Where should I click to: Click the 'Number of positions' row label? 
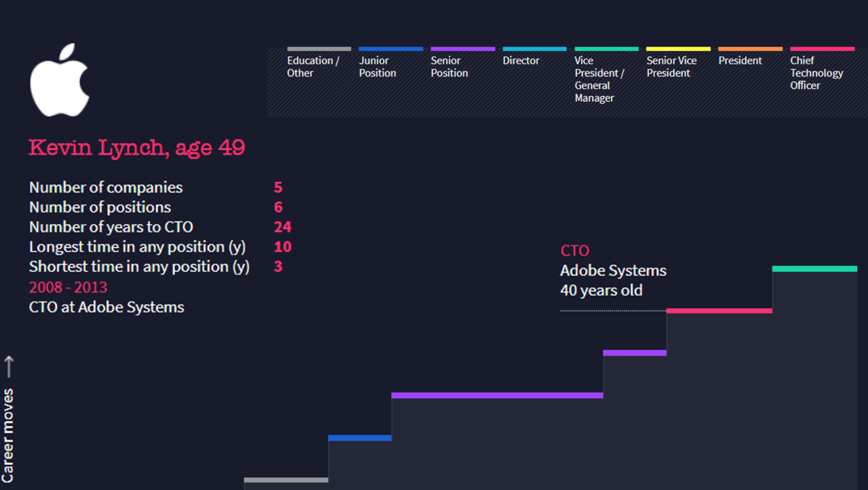100,207
